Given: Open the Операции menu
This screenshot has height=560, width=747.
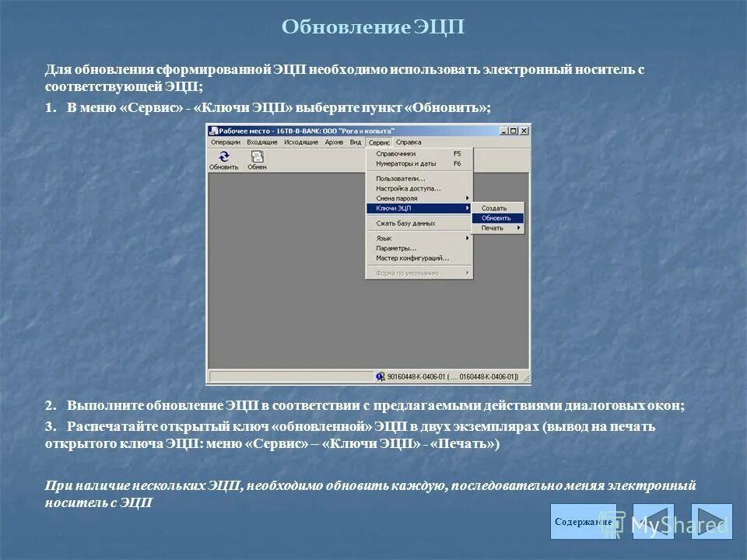Looking at the screenshot, I should click(226, 142).
